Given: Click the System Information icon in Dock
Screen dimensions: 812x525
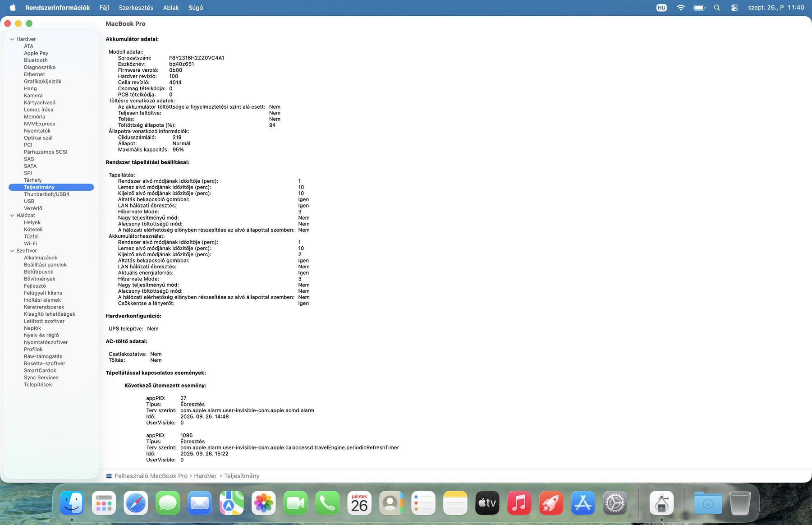Looking at the screenshot, I should 661,503.
